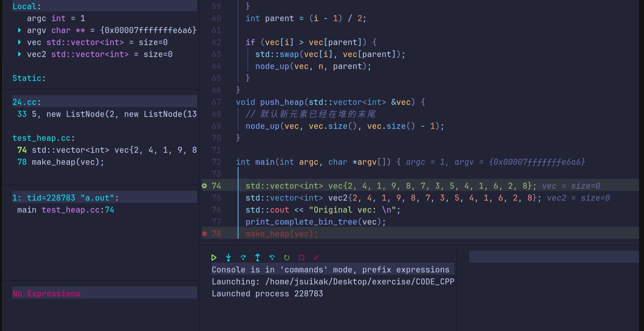Image resolution: width=644 pixels, height=331 pixels.
Task: Click the current-line marker on line 74
Action: (204, 186)
